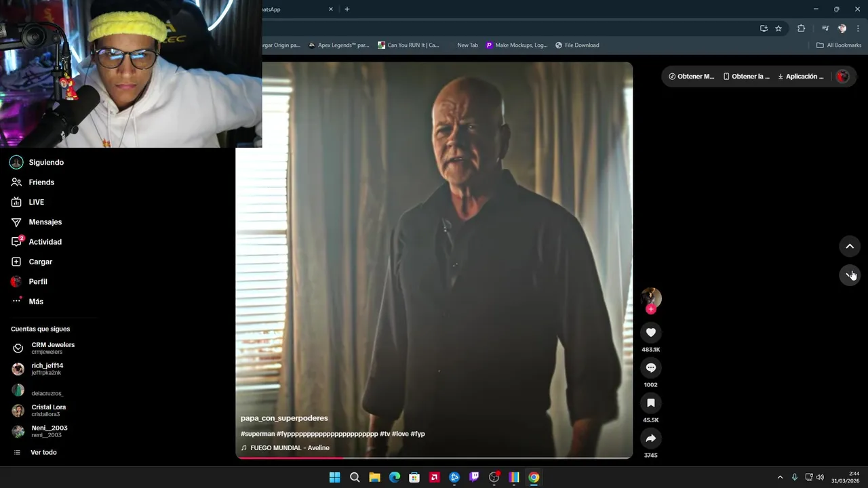The height and width of the screenshot is (488, 868).
Task: Open Cristal Lora followed account
Action: click(39, 410)
